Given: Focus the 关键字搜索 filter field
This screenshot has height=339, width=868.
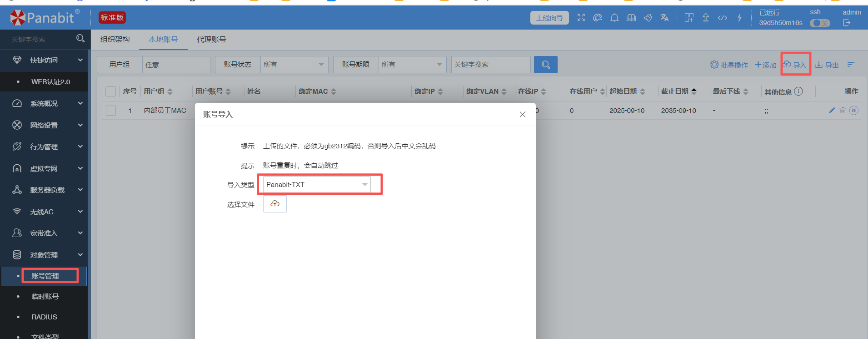Looking at the screenshot, I should (491, 65).
